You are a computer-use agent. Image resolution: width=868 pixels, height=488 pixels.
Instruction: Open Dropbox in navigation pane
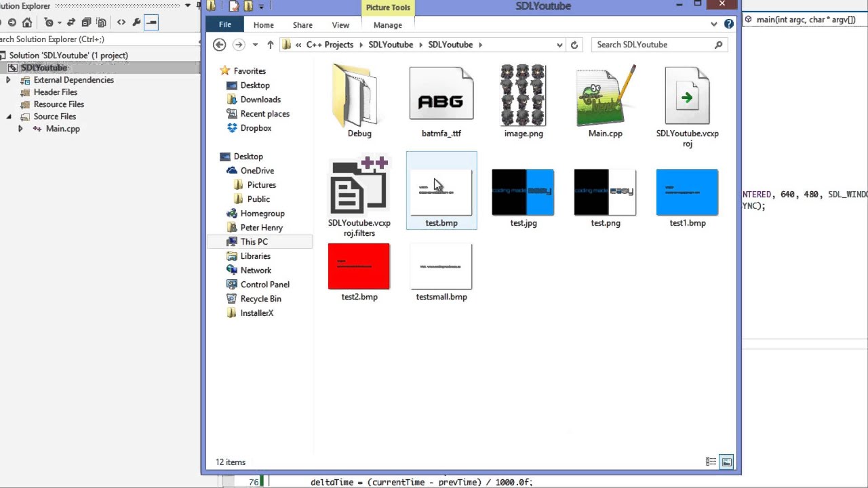tap(256, 128)
